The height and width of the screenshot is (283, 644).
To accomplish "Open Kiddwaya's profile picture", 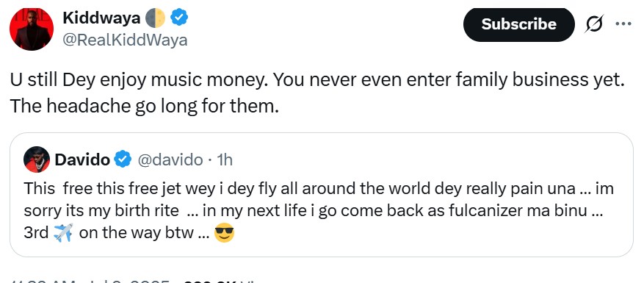I will coord(32,29).
